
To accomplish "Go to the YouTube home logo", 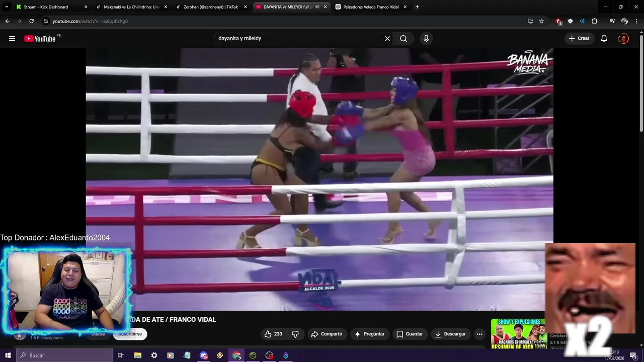I will [40, 39].
